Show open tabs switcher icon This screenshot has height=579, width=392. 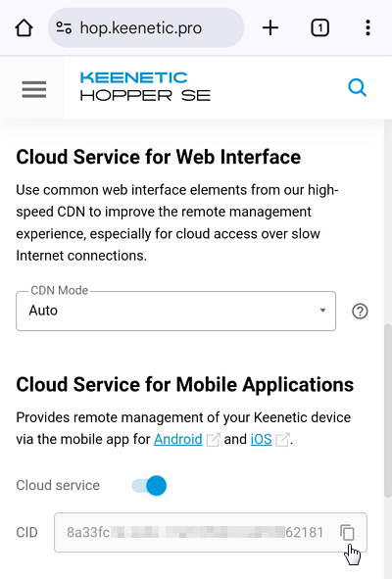[319, 28]
